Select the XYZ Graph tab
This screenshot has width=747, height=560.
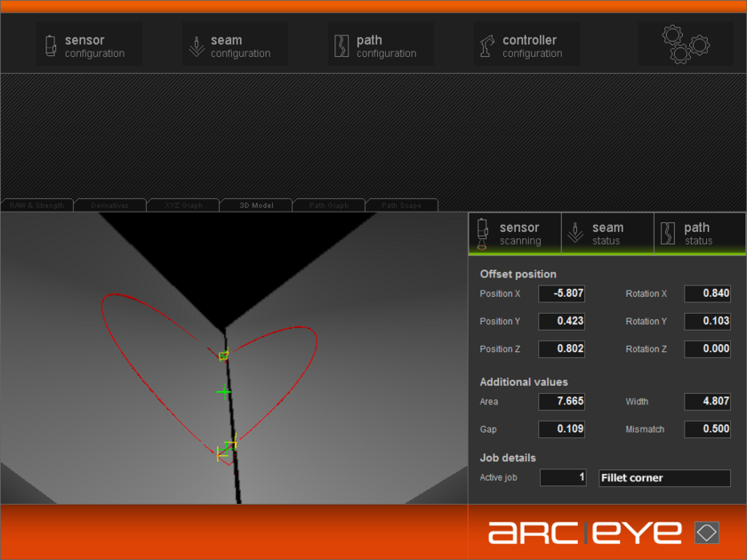click(184, 204)
